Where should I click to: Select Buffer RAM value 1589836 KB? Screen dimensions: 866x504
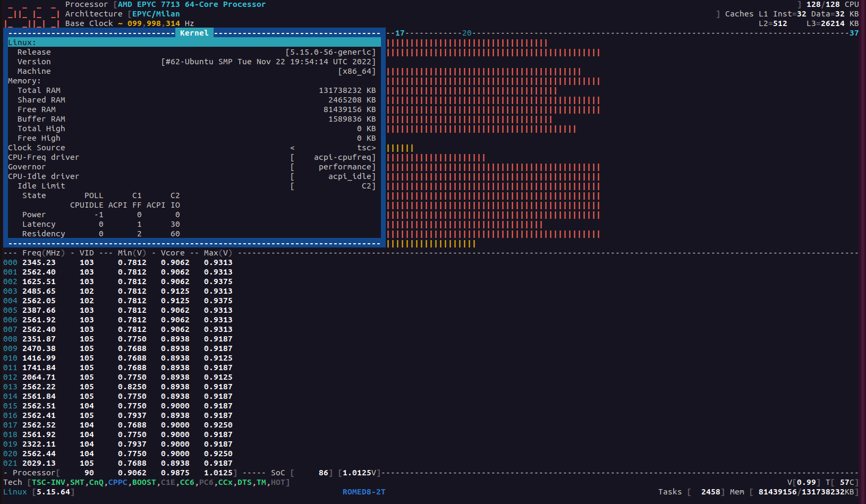coord(352,119)
